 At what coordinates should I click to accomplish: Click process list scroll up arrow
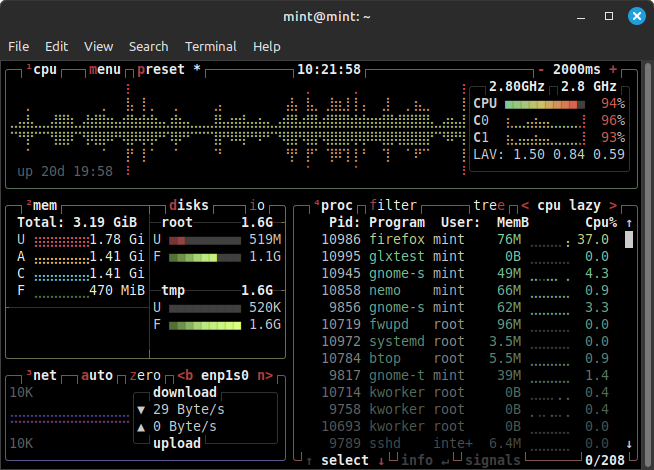tap(629, 222)
